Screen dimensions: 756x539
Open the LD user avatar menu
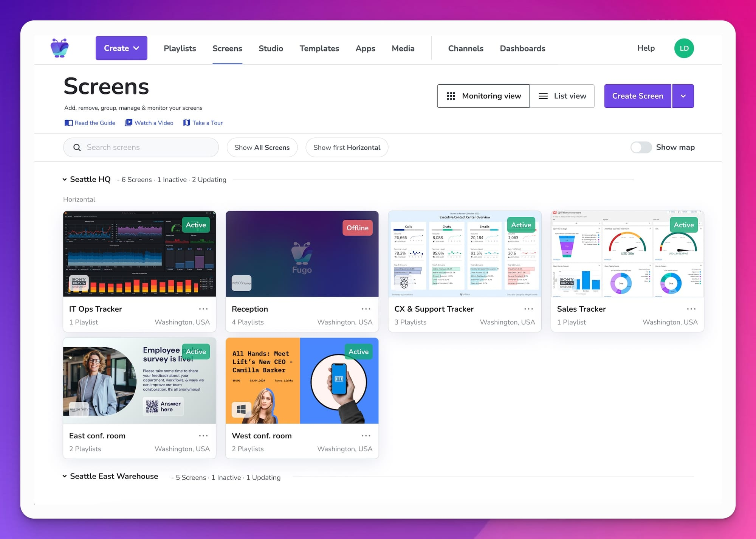coord(684,48)
